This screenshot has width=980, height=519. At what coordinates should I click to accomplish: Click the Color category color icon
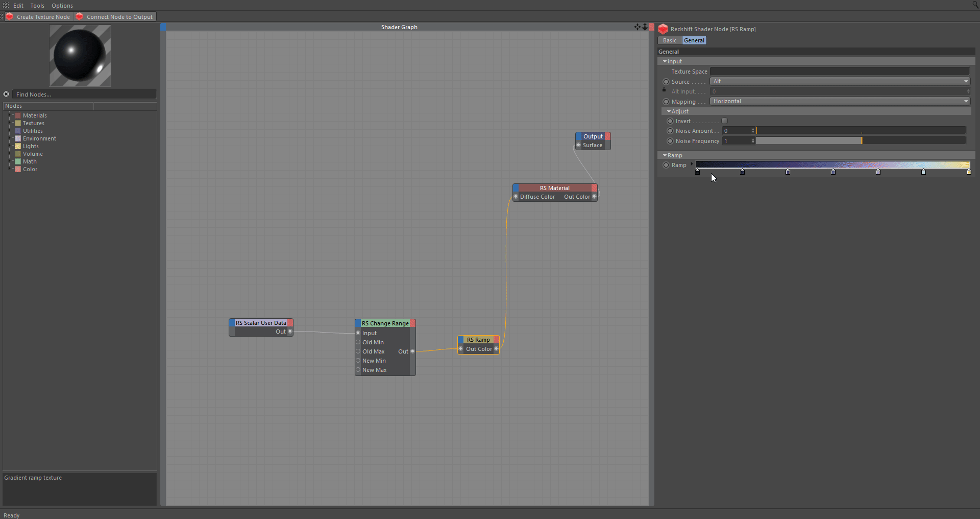tap(18, 169)
